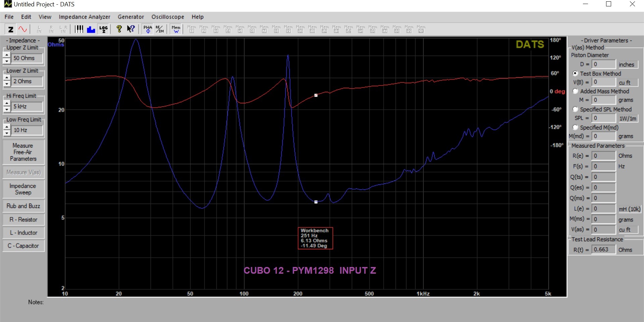Select the Mem 1 memory slot icon
Screen dimensions: 644x322
click(192, 29)
